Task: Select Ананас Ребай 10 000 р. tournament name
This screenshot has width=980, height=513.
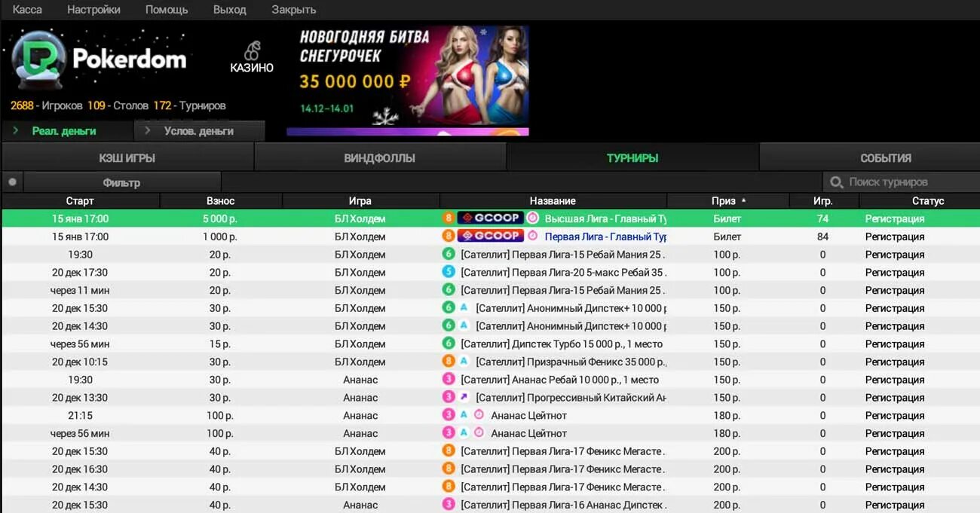Action: pyautogui.click(x=560, y=380)
